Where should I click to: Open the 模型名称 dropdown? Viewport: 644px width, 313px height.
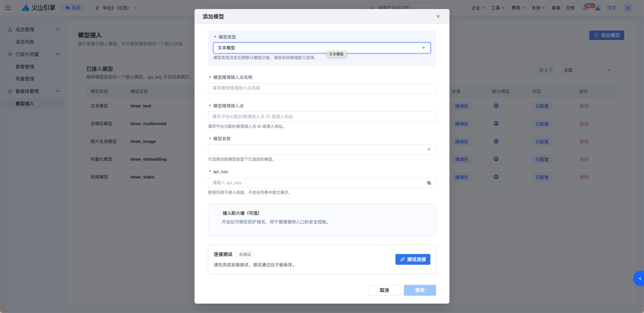[x=322, y=150]
